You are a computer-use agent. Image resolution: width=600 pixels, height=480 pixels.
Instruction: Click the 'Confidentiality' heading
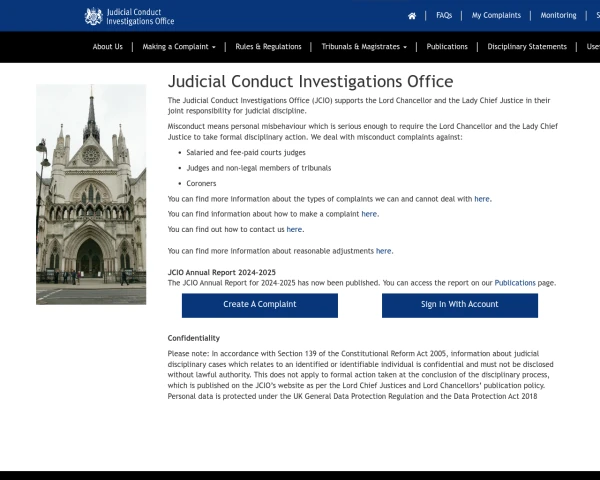pos(194,338)
